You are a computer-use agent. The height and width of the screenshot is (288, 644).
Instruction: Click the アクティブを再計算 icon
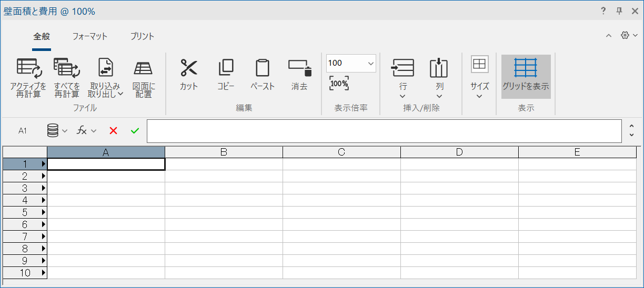[x=29, y=68]
